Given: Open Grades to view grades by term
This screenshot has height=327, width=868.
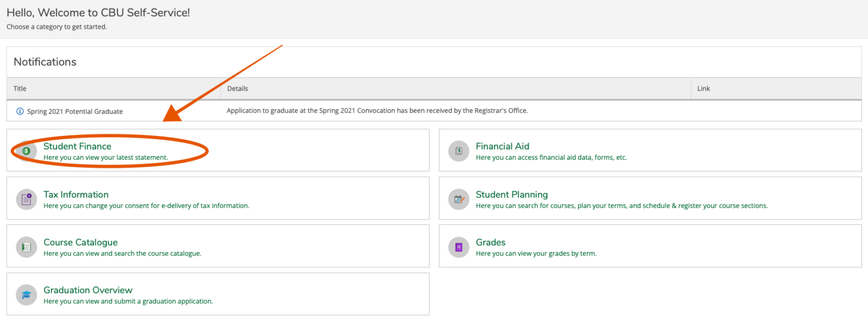Looking at the screenshot, I should 490,242.
